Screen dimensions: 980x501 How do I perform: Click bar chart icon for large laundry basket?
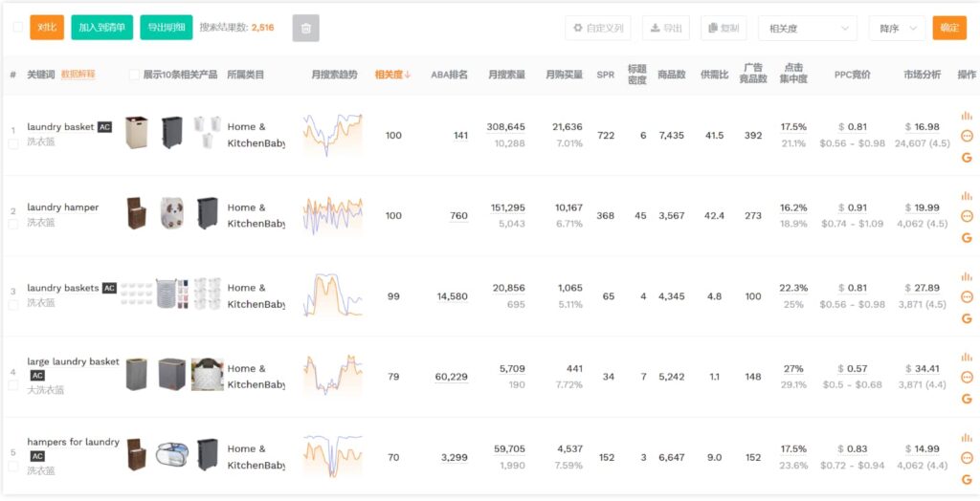967,358
